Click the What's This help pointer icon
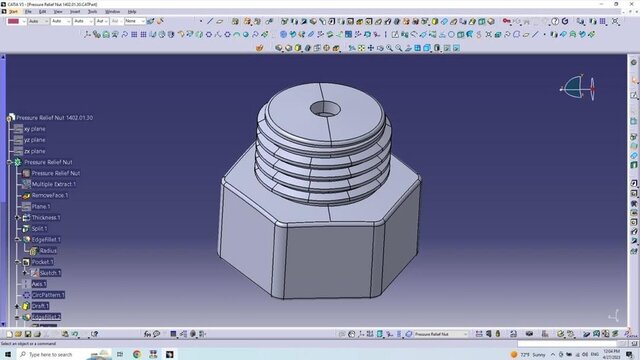This screenshot has height=360, width=640. (x=94, y=334)
